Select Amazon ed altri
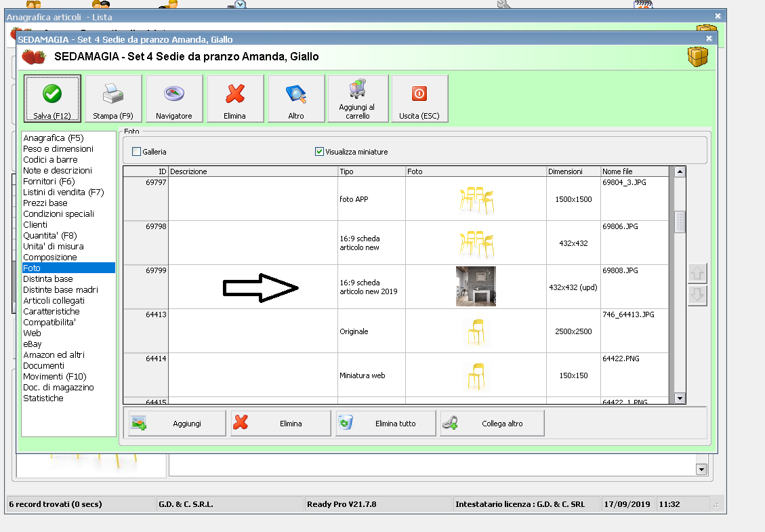This screenshot has height=532, width=765. 54,355
